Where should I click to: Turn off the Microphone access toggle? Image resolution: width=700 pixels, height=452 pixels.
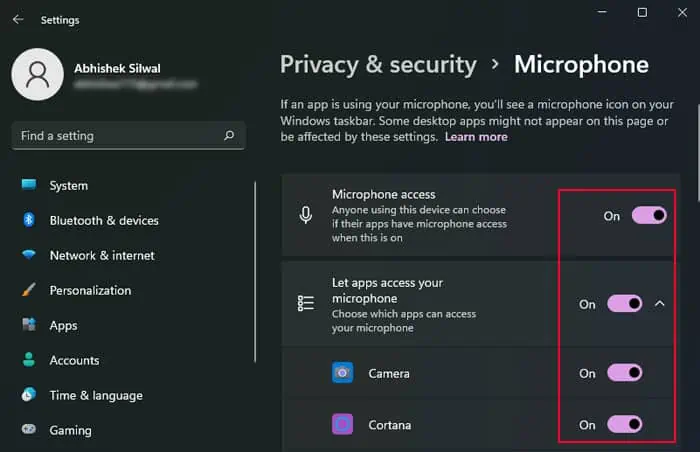pyautogui.click(x=649, y=215)
